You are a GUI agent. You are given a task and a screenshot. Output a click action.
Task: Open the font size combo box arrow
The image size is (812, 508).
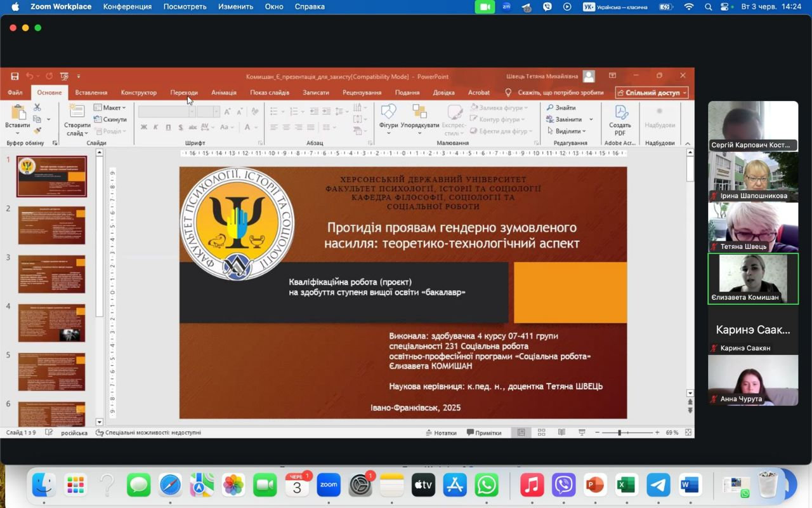(216, 112)
